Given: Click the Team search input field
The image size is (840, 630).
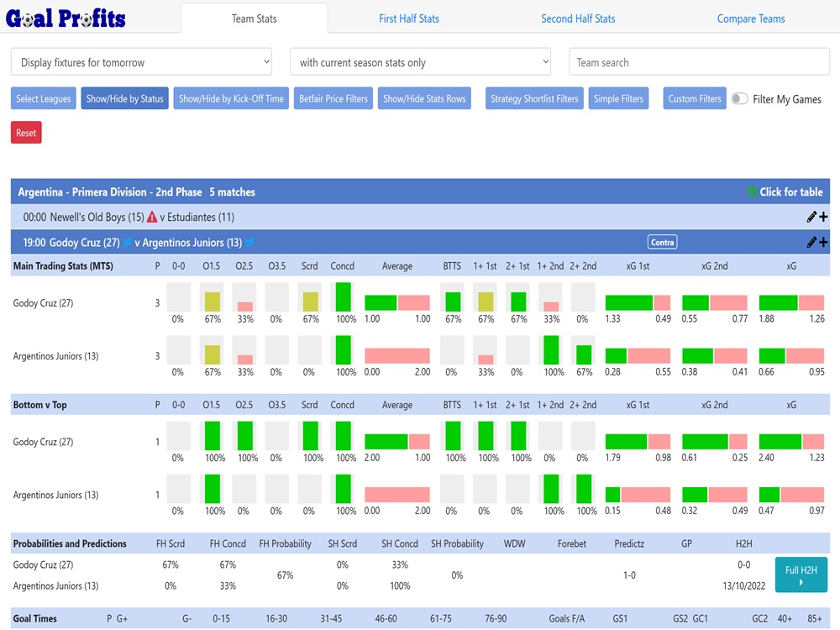Looking at the screenshot, I should (x=699, y=62).
